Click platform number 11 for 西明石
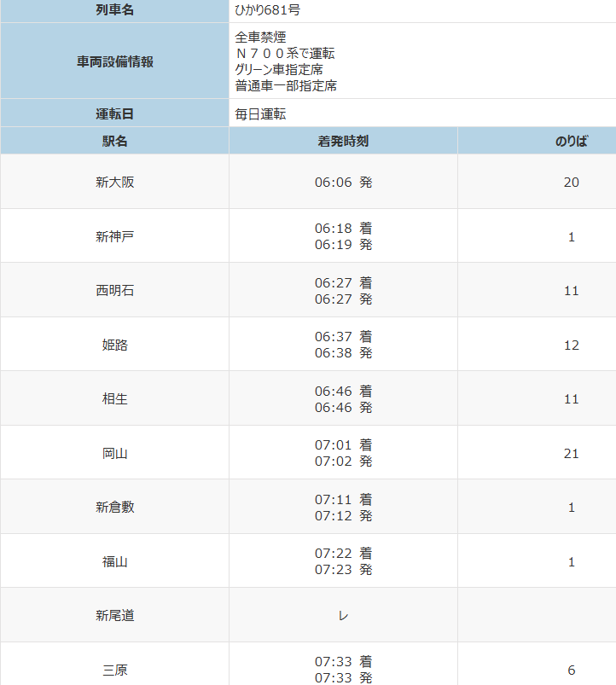This screenshot has width=616, height=685. (x=572, y=291)
